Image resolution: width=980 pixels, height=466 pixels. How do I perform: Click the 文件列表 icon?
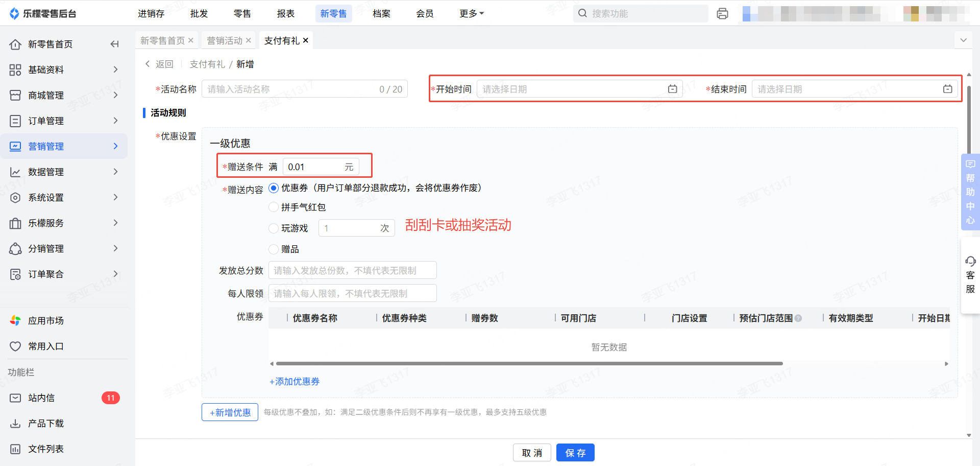pyautogui.click(x=15, y=449)
